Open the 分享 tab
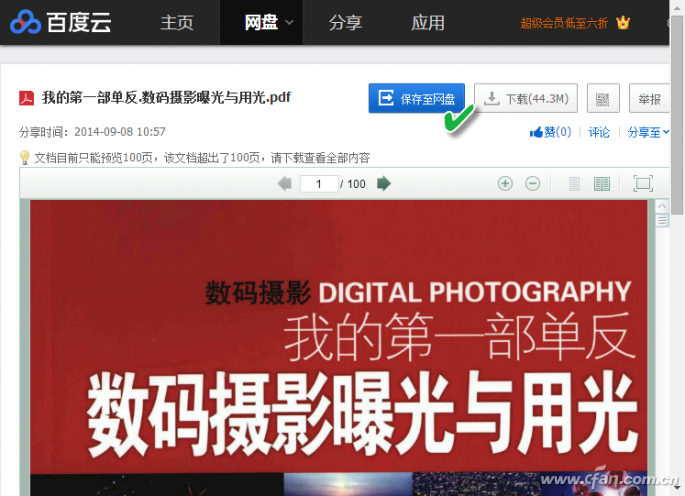 [x=346, y=23]
